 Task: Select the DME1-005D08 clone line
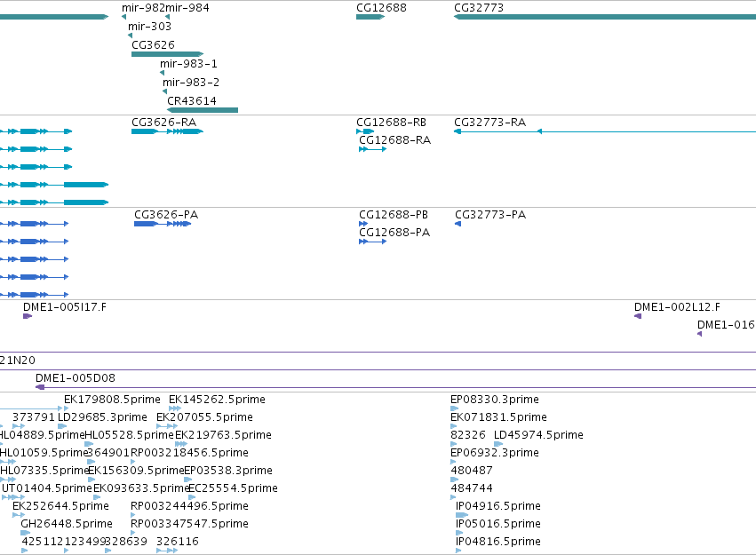tap(396, 387)
